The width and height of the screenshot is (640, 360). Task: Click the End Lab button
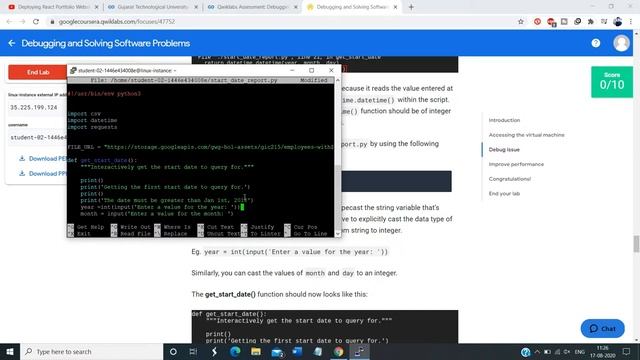click(38, 72)
